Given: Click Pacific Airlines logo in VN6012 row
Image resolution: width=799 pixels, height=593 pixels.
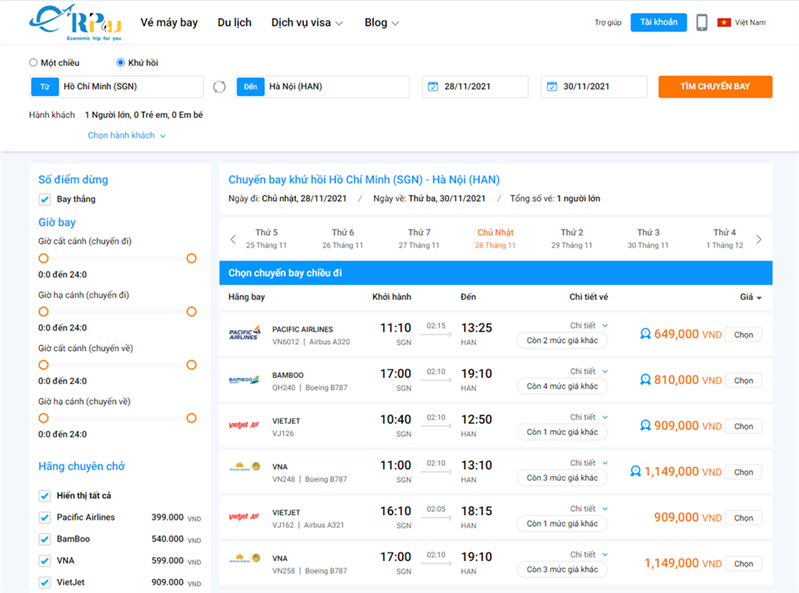Looking at the screenshot, I should pos(245,333).
